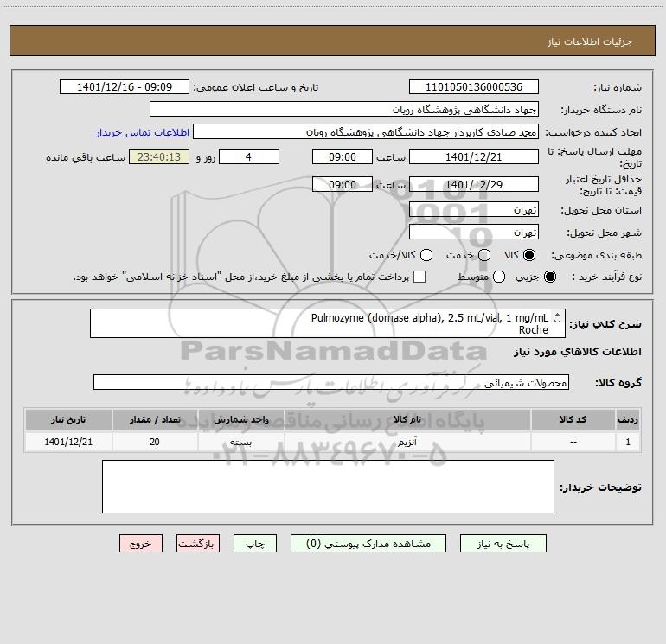Click the بازگشت back button
Viewport: 666px width, 644px height.
click(x=198, y=544)
